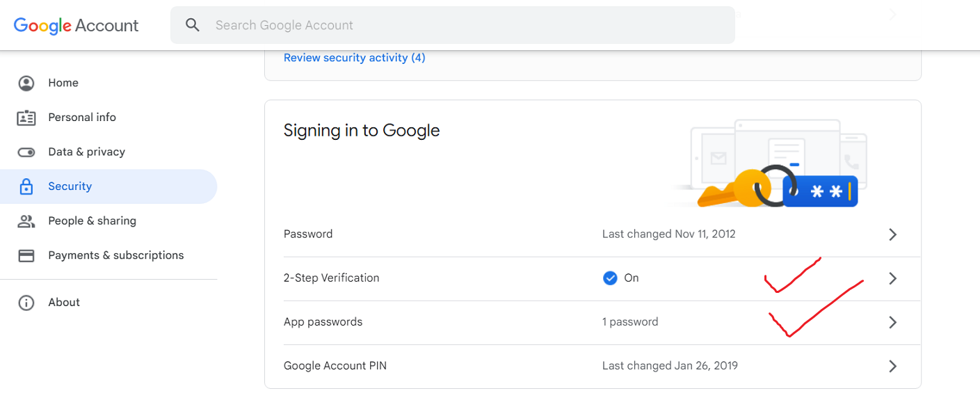Click the Security lock icon
Image resolution: width=980 pixels, height=407 pixels.
click(x=26, y=186)
